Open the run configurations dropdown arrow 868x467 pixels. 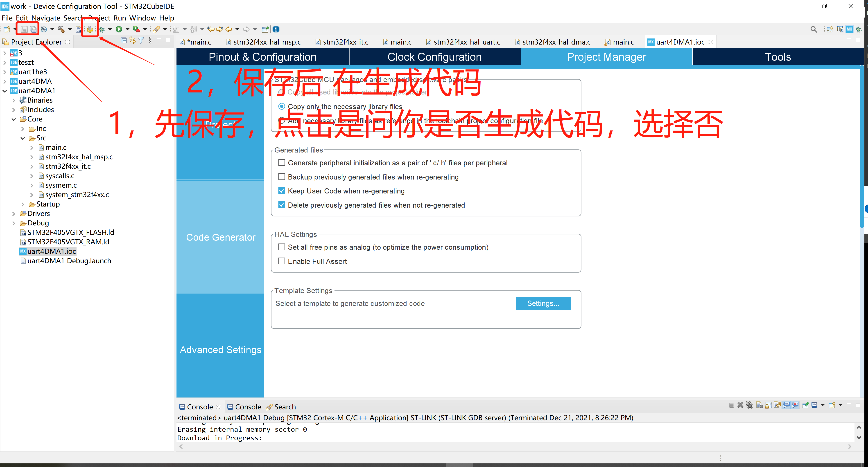(x=127, y=29)
